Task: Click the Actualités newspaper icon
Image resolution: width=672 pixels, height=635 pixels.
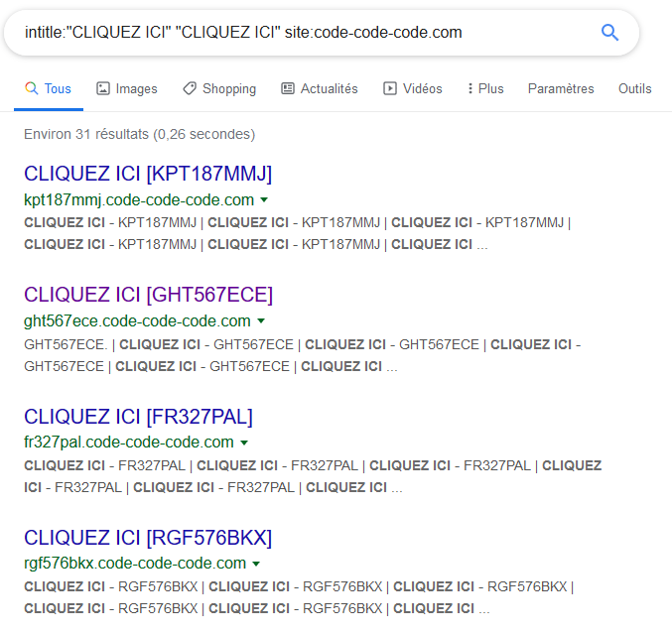Action: point(288,88)
